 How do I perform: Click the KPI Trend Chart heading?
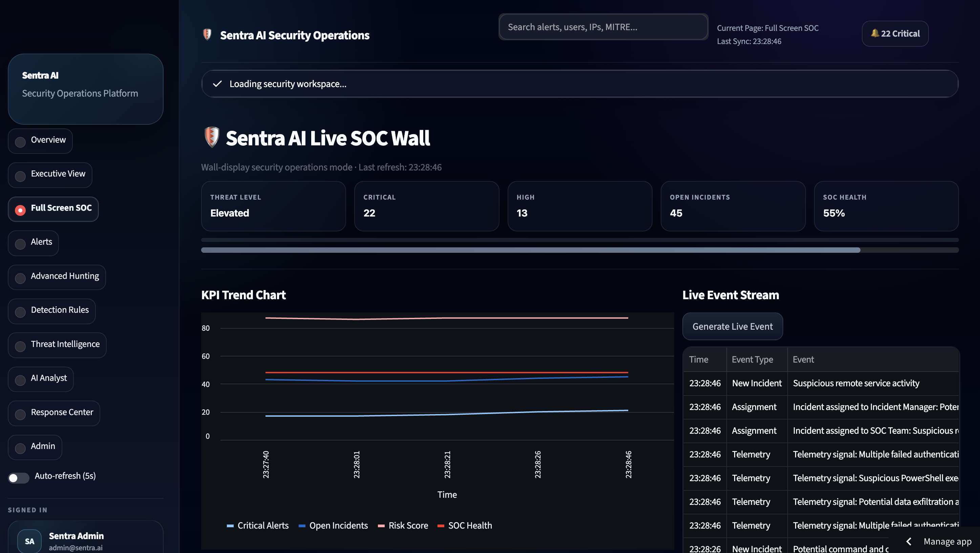coord(243,295)
